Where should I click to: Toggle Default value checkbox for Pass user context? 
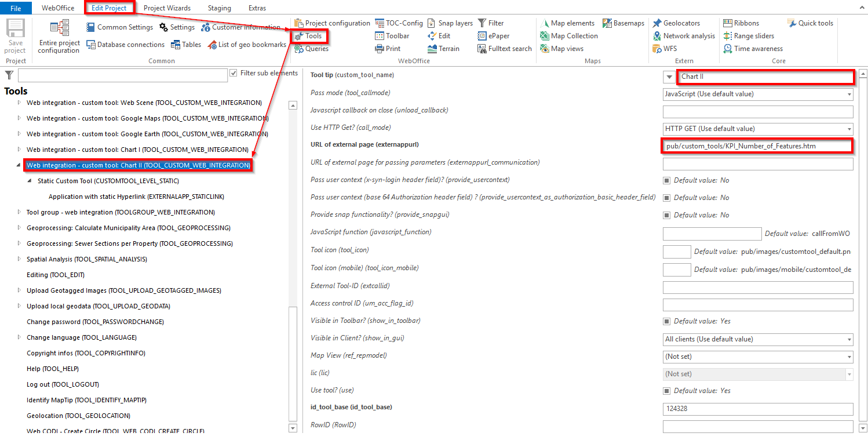coord(667,180)
